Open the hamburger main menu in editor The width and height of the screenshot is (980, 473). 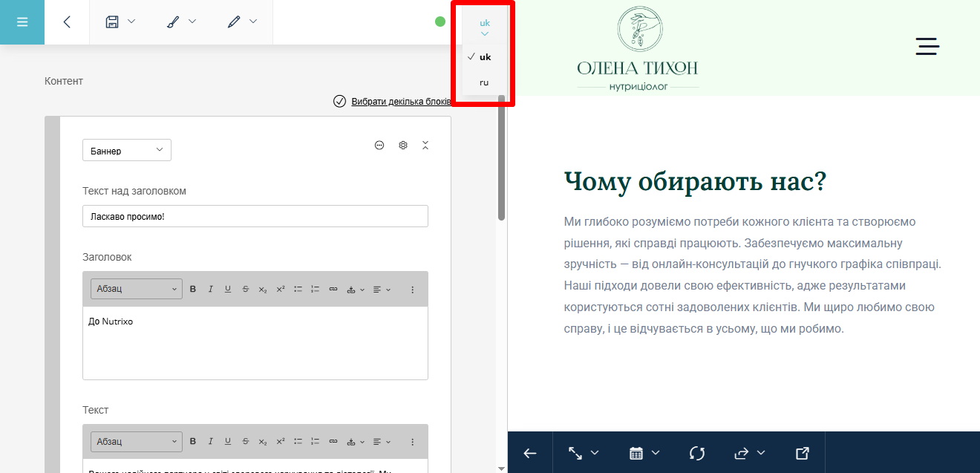point(22,22)
